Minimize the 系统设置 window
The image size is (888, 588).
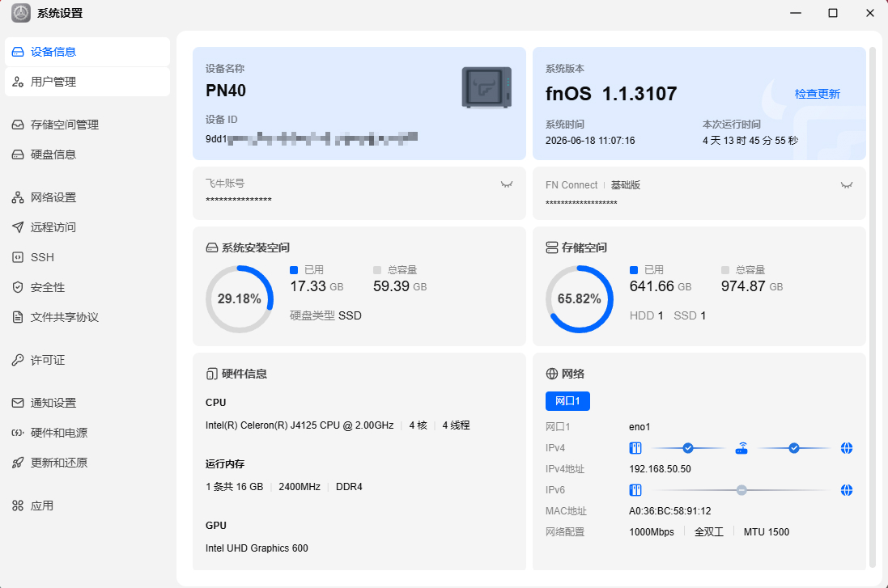point(796,13)
